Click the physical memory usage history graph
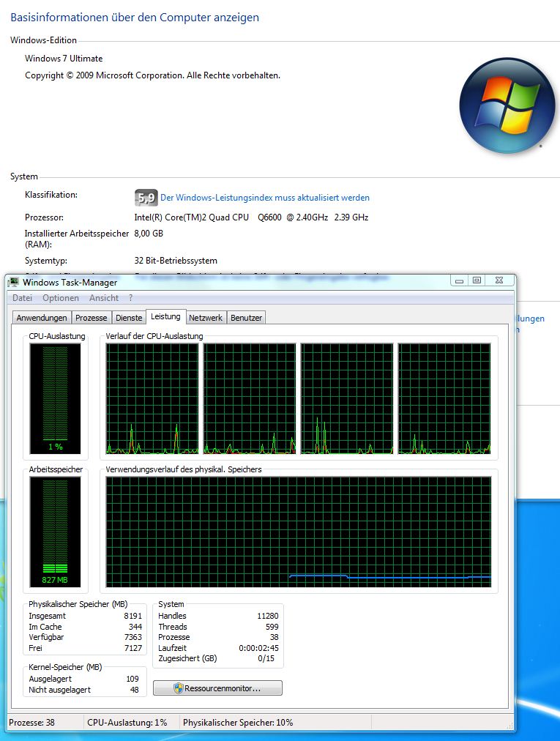The image size is (560, 741). click(x=299, y=532)
